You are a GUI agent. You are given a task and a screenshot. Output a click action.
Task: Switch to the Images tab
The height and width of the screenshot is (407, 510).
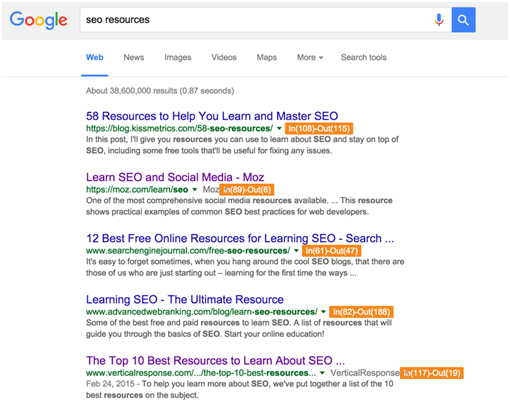(178, 57)
